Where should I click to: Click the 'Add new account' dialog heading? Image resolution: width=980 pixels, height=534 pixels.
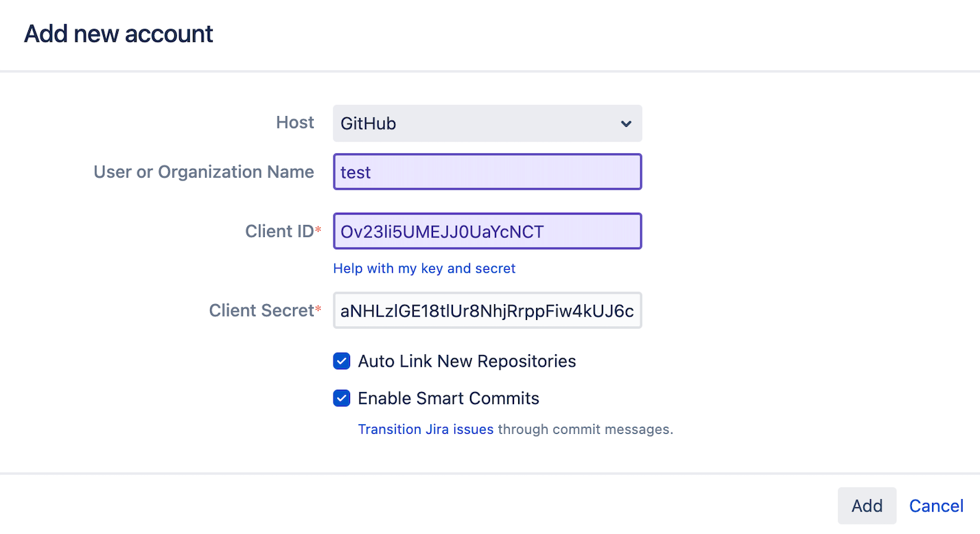[x=119, y=34]
